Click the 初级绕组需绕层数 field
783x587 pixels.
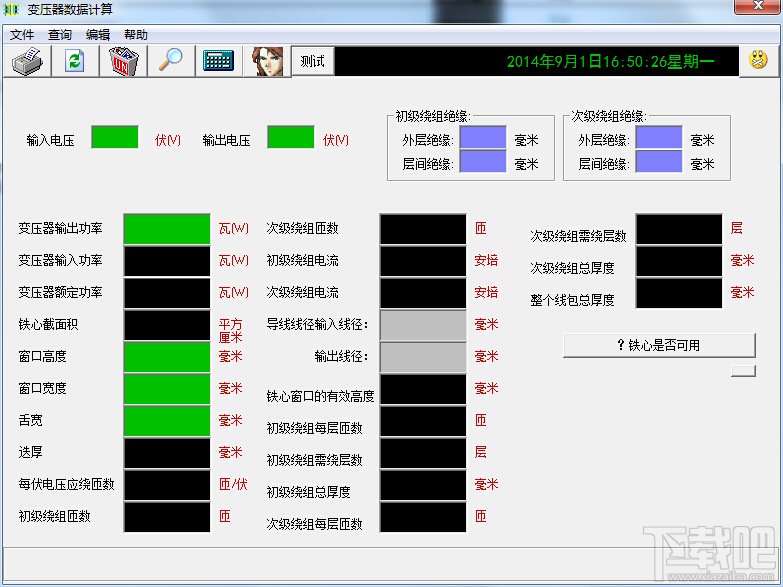(423, 453)
